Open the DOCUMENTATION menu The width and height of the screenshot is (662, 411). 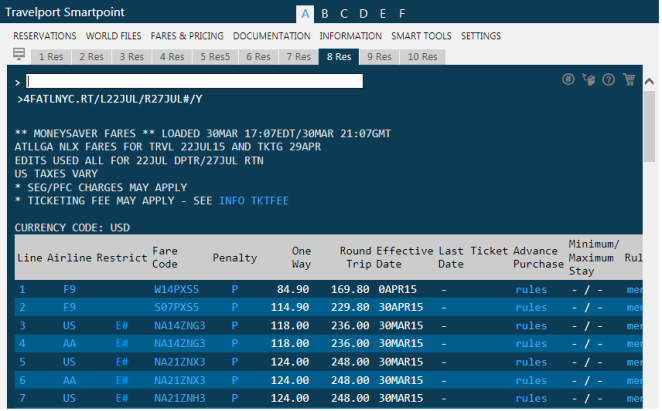271,36
